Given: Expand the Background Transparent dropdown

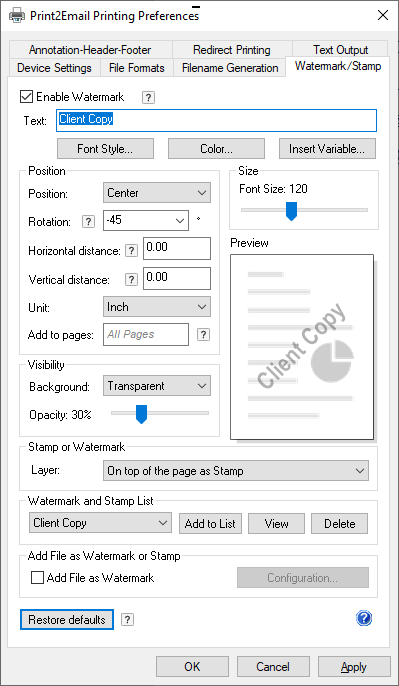Looking at the screenshot, I should click(157, 386).
